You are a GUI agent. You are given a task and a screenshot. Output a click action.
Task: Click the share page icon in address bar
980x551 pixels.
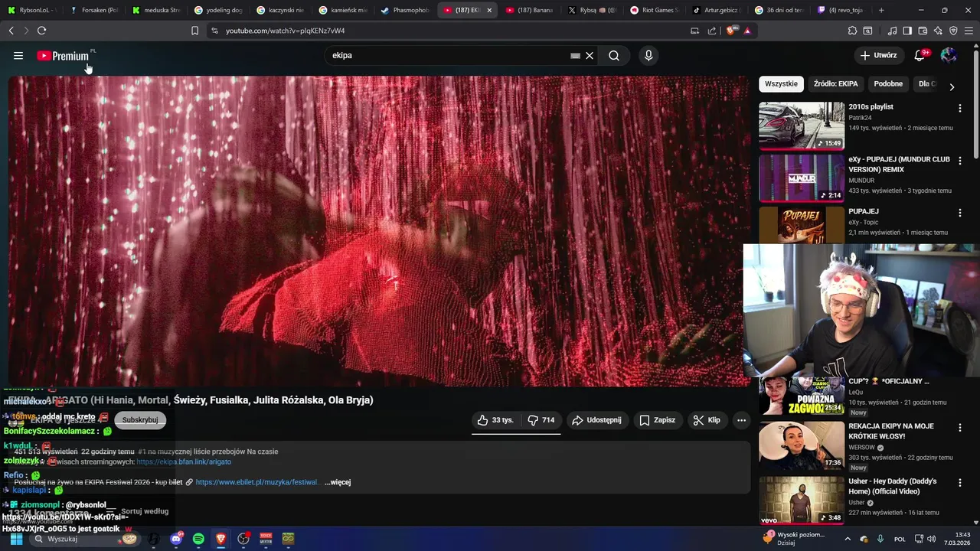pyautogui.click(x=712, y=31)
